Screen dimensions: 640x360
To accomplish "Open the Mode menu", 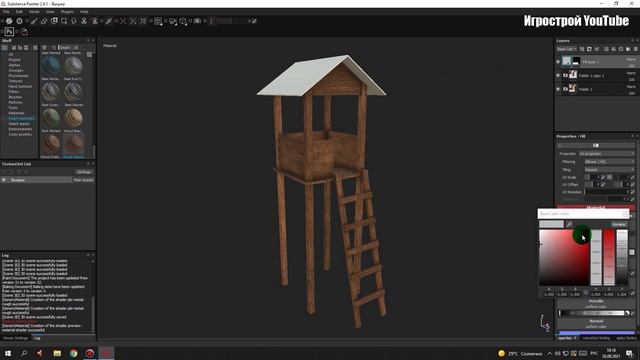I will click(34, 12).
